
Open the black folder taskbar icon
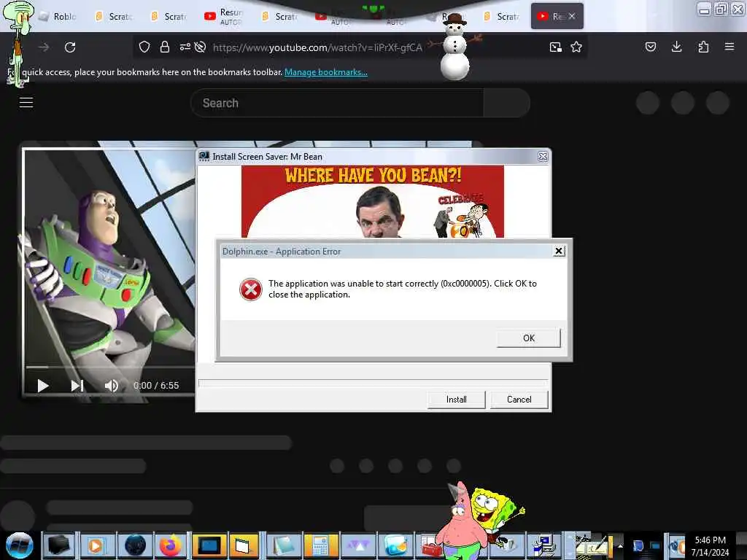(x=60, y=545)
